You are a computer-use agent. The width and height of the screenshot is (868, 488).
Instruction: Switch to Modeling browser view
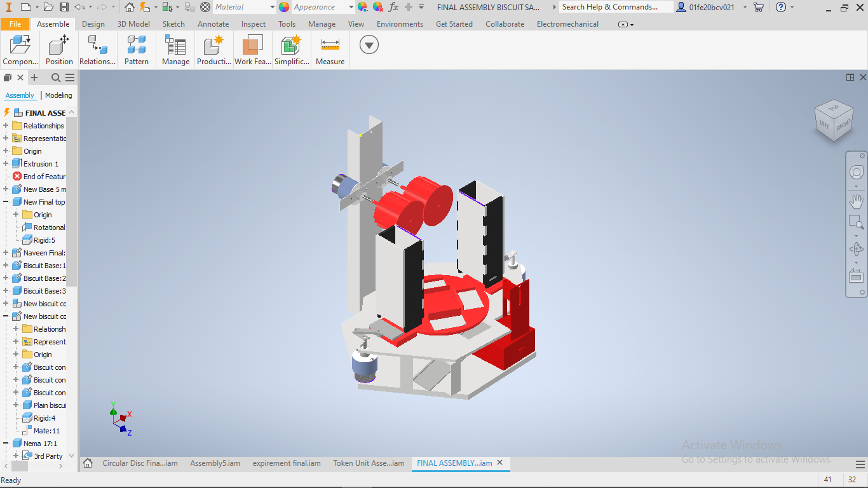(58, 95)
